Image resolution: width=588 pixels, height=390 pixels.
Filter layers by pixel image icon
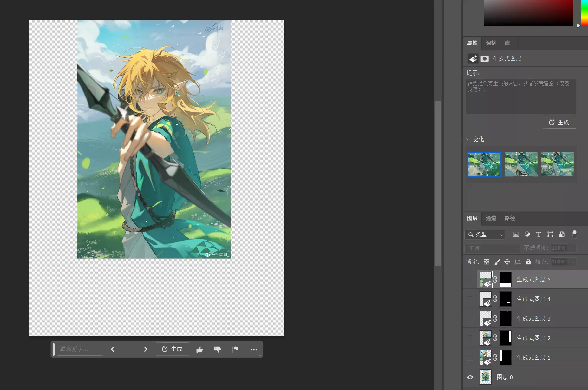[516, 234]
